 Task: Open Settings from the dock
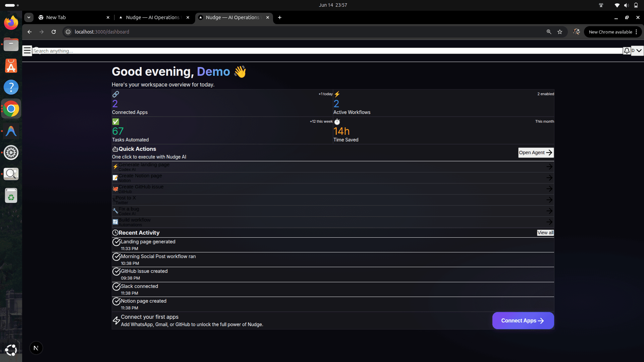11,153
